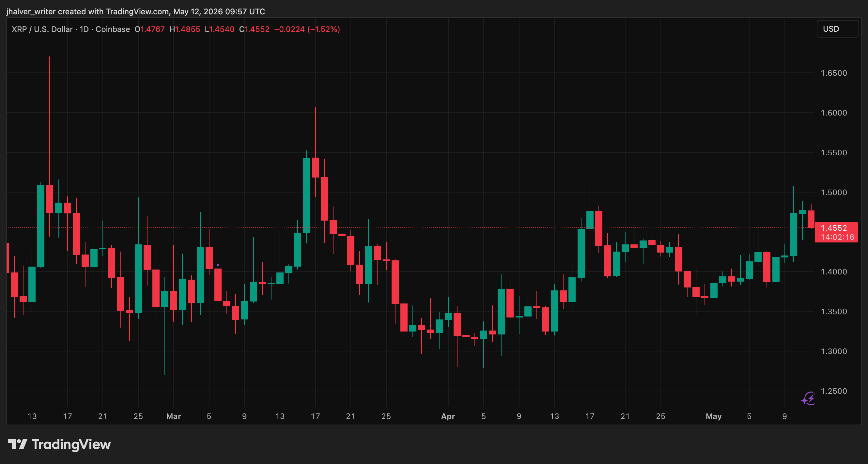
Task: Click the header text with jhalver_writer attribution
Action: pyautogui.click(x=136, y=12)
